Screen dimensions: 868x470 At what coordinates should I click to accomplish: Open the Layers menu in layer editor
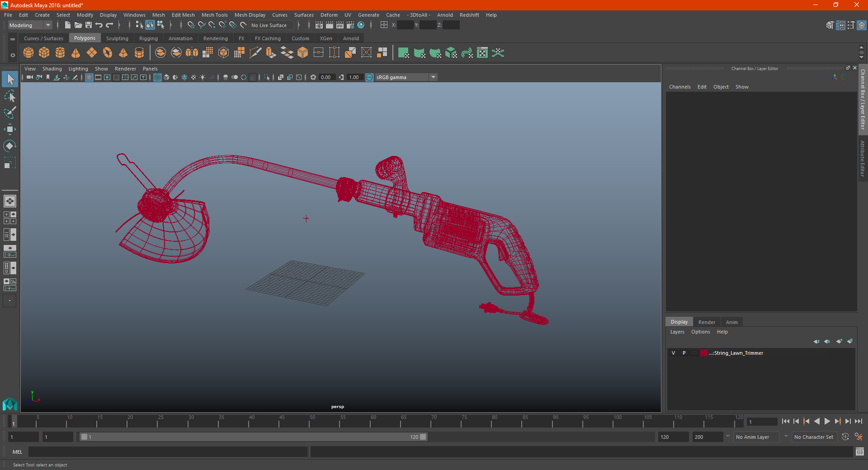point(677,332)
